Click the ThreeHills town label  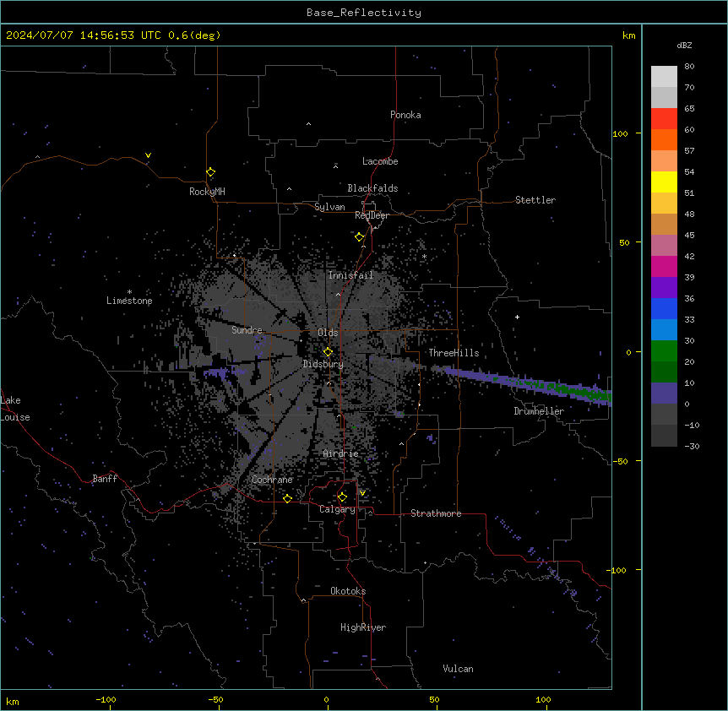click(454, 353)
